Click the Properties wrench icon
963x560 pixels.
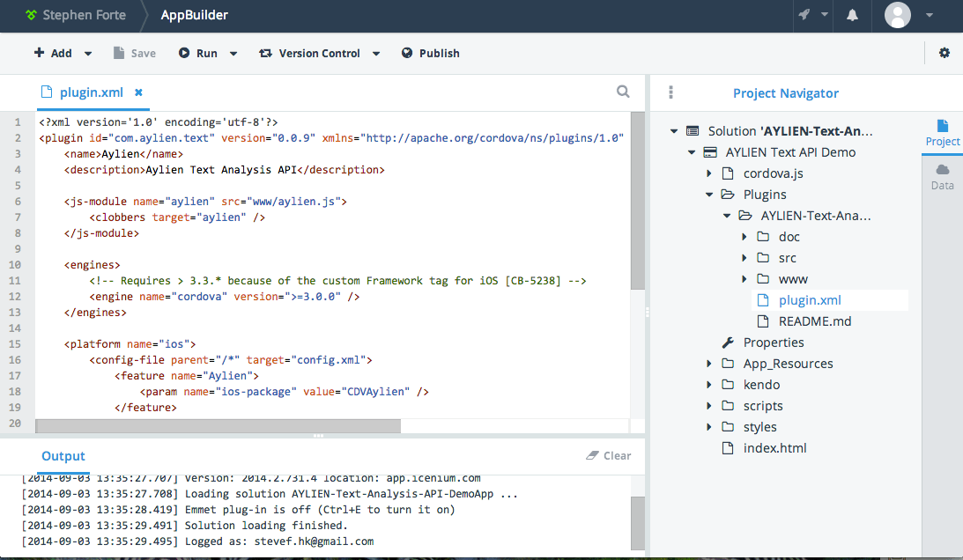728,342
